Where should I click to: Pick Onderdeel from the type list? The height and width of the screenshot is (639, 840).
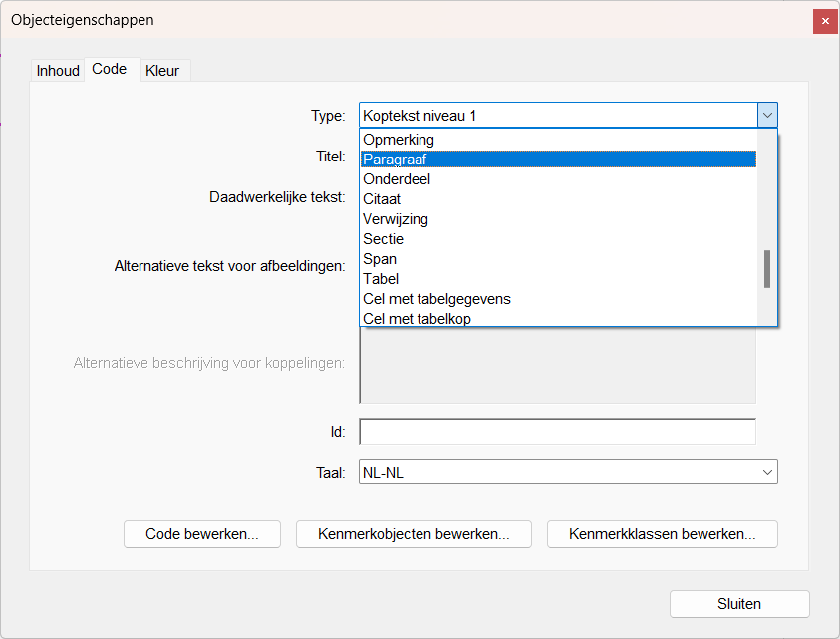[x=558, y=179]
